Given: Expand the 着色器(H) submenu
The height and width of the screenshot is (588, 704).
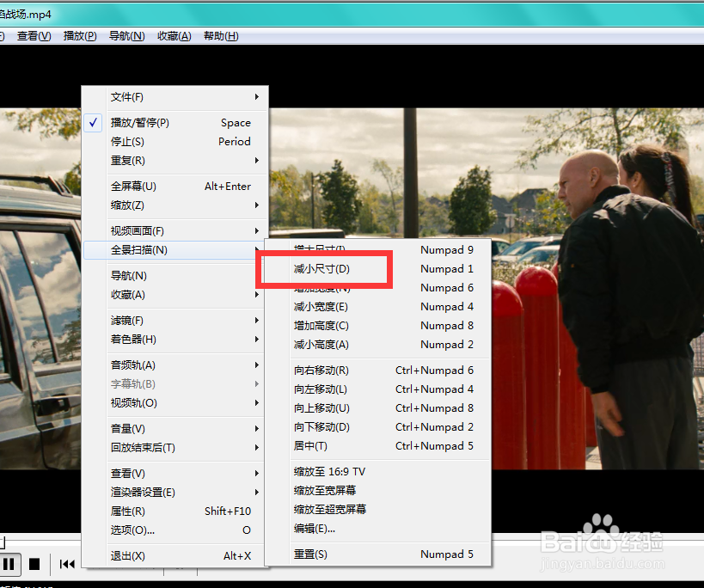Looking at the screenshot, I should 175,340.
